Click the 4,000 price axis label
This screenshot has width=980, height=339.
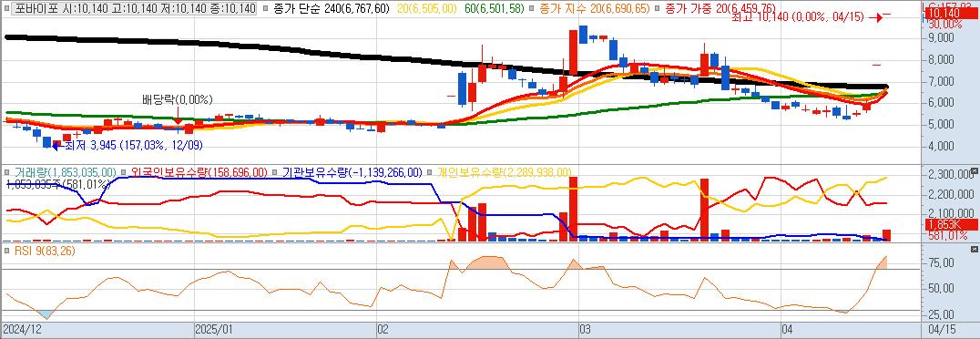coord(941,147)
